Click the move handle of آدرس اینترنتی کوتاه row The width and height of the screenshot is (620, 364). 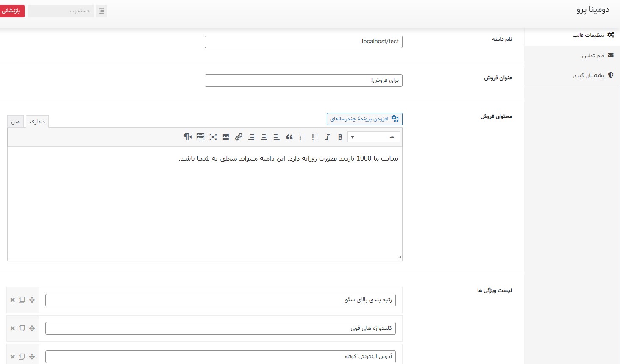(x=32, y=357)
